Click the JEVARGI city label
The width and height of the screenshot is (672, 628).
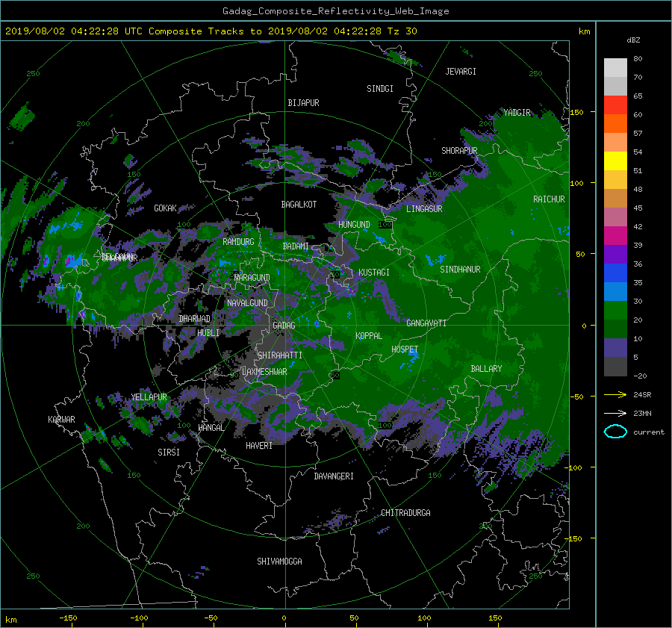[x=461, y=72]
